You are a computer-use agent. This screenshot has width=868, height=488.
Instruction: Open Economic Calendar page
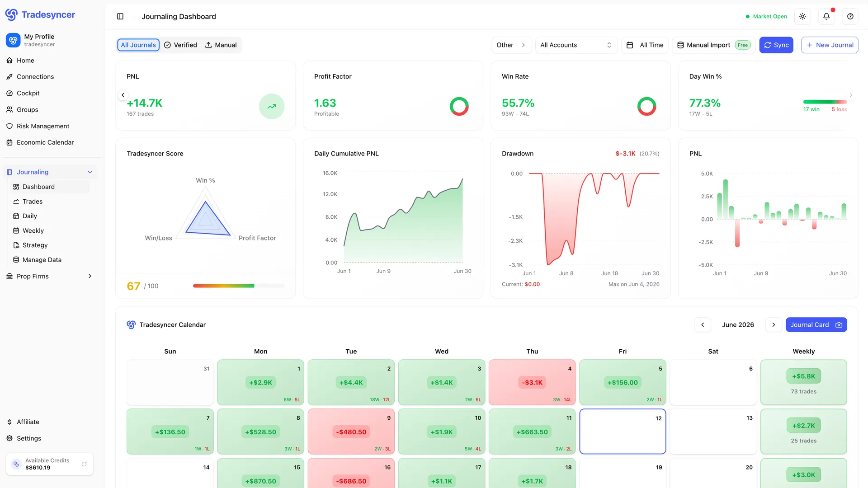click(x=45, y=142)
